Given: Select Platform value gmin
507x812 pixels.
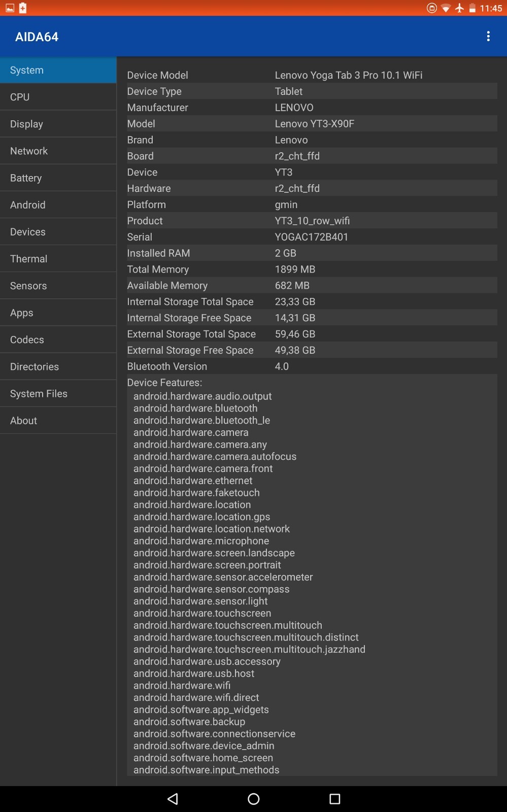Looking at the screenshot, I should coord(286,205).
